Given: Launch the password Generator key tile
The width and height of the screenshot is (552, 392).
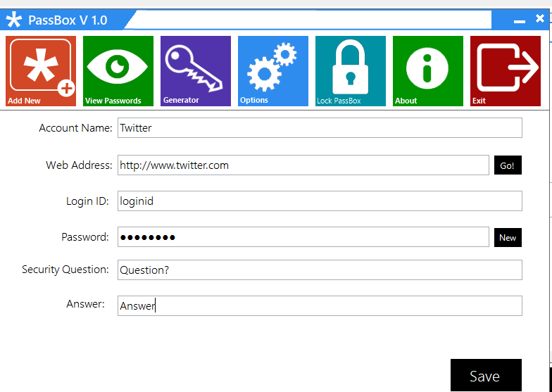Looking at the screenshot, I should (196, 70).
